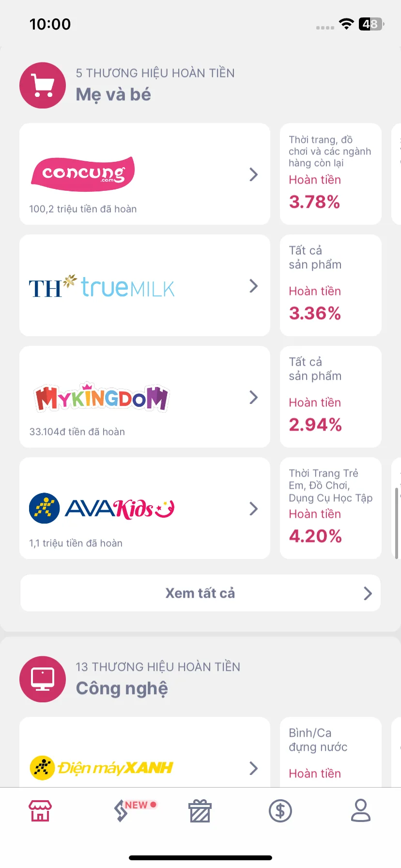Tap the AVAKids logo
401x868 pixels.
pyautogui.click(x=102, y=509)
